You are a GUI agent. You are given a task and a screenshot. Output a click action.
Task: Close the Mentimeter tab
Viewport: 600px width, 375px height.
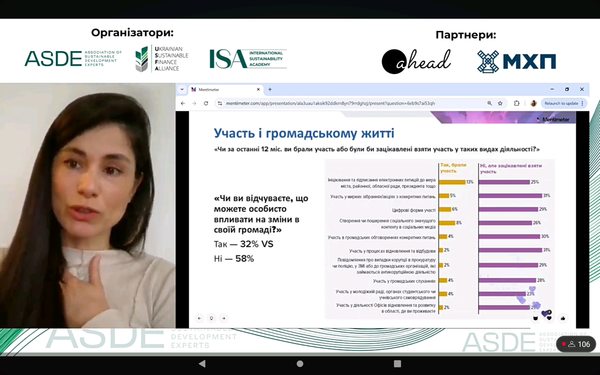258,90
